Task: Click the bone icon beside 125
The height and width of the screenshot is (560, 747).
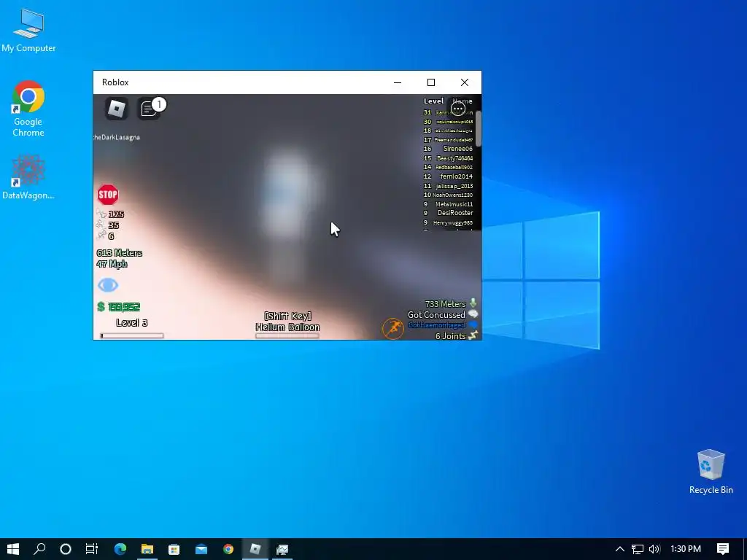Action: click(101, 214)
